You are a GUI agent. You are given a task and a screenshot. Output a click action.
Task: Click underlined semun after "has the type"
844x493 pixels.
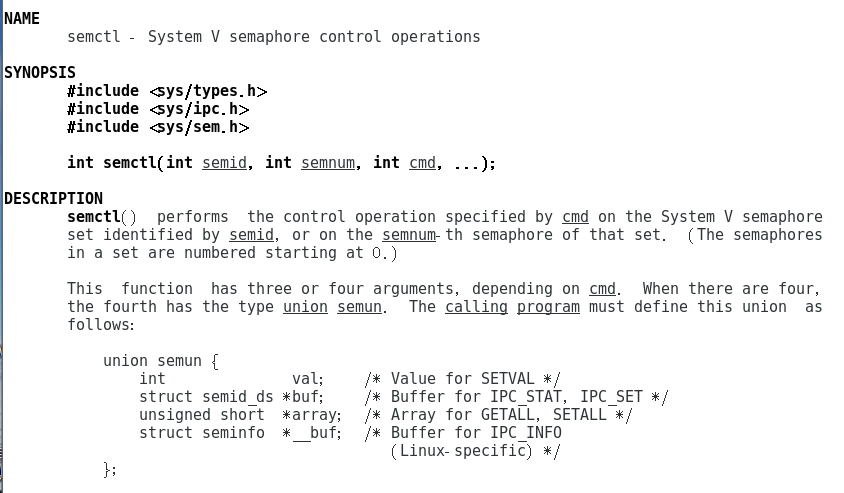359,307
